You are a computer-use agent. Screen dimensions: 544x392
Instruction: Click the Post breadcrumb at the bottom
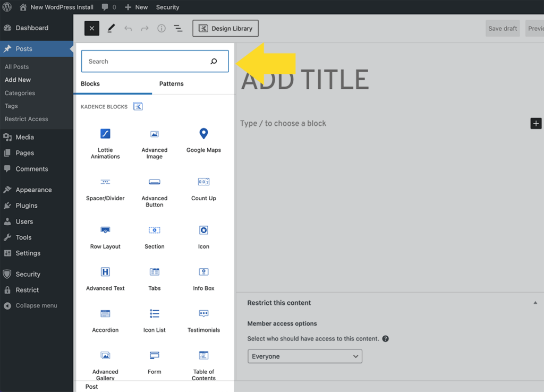click(91, 387)
